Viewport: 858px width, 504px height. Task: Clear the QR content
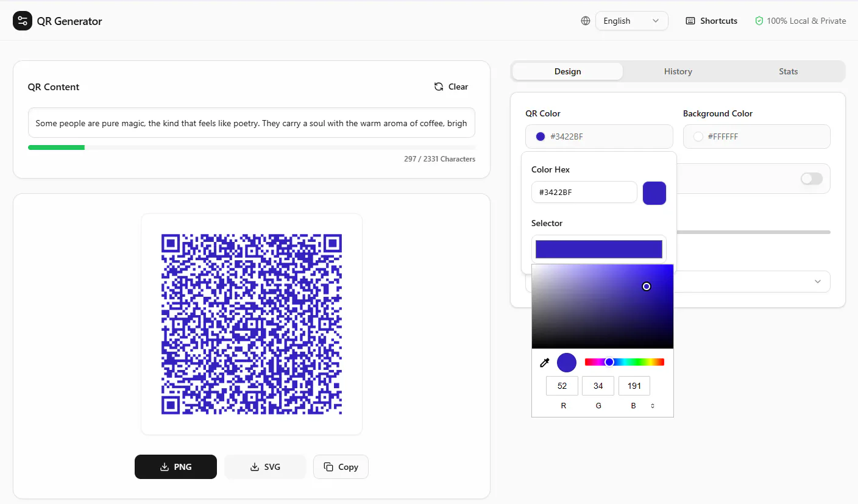tap(451, 87)
